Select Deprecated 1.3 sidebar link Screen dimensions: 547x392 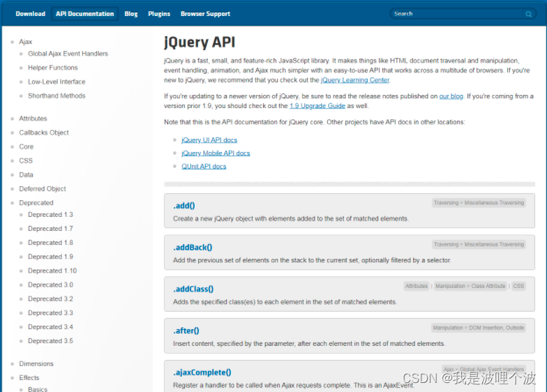coord(50,215)
